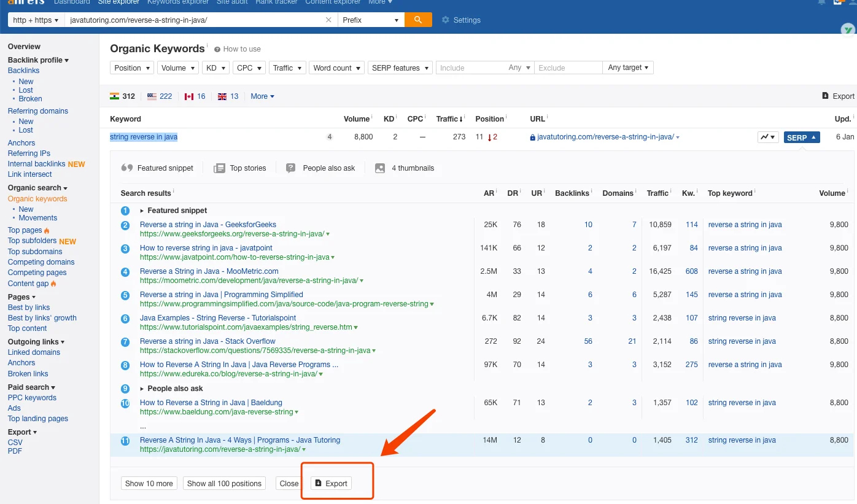Collapse the Backlink profile sidebar section

(38, 60)
